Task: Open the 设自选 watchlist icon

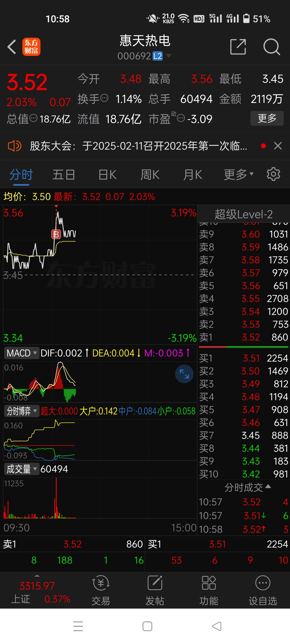Action: click(x=263, y=590)
